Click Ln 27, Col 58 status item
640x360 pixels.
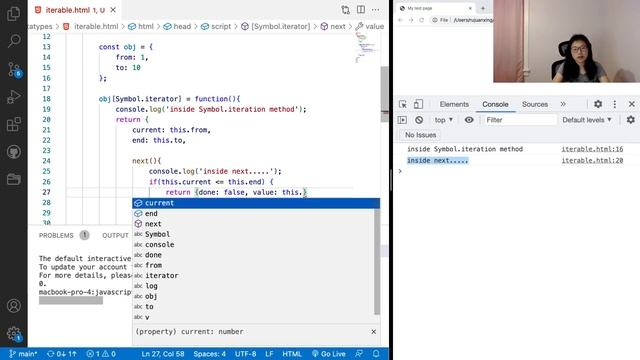[x=163, y=354]
